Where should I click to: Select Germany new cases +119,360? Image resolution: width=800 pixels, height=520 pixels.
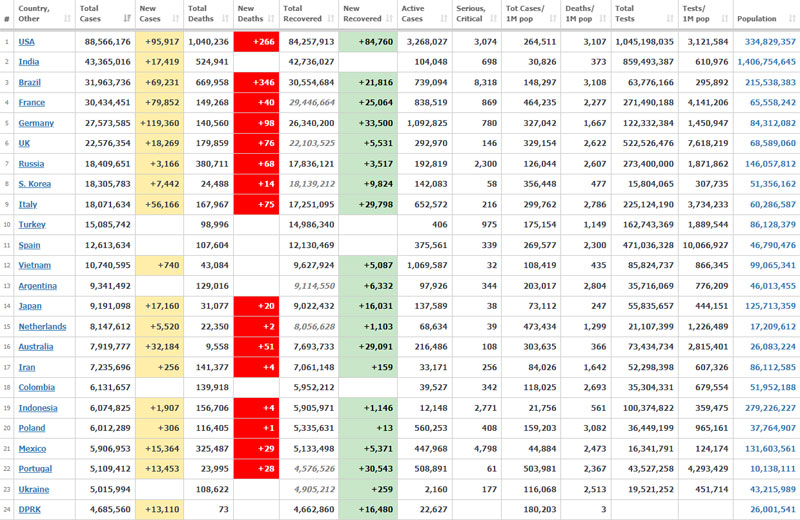click(x=159, y=123)
